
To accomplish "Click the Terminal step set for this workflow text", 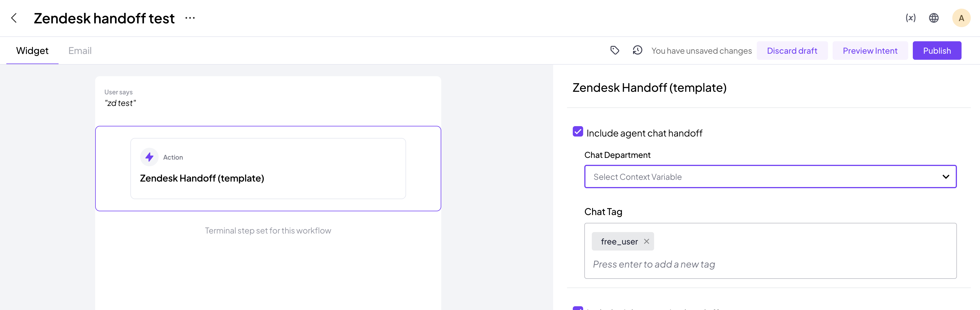I will (268, 231).
